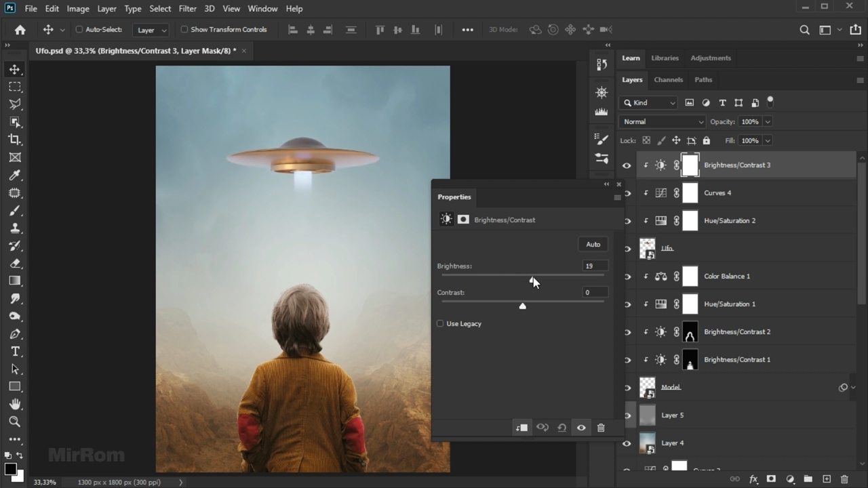Viewport: 868px width, 488px height.
Task: Open the Opacity value dropdown arrow
Action: [768, 122]
